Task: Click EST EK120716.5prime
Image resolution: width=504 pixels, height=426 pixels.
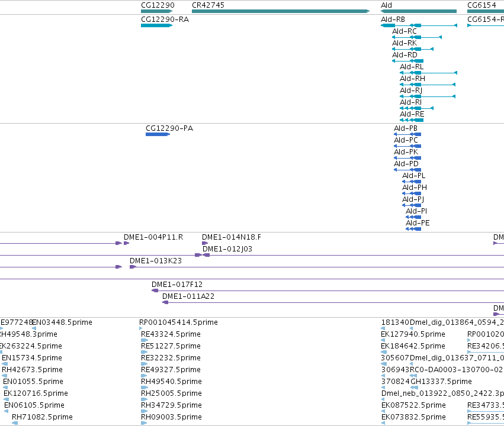Action: (x=6, y=399)
